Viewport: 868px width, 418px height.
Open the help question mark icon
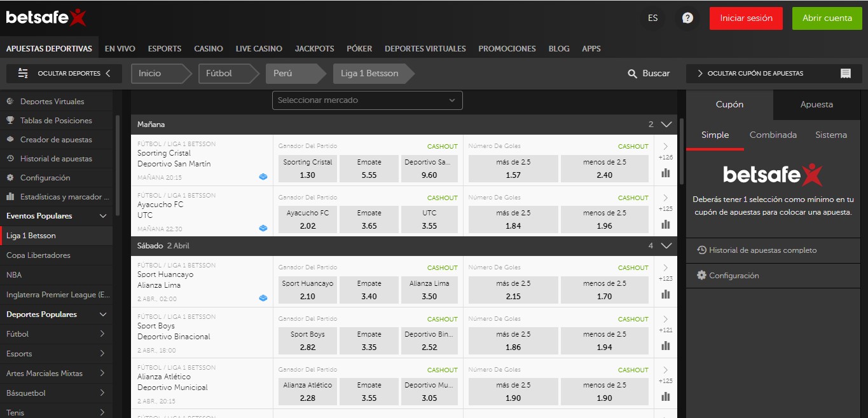coord(687,18)
